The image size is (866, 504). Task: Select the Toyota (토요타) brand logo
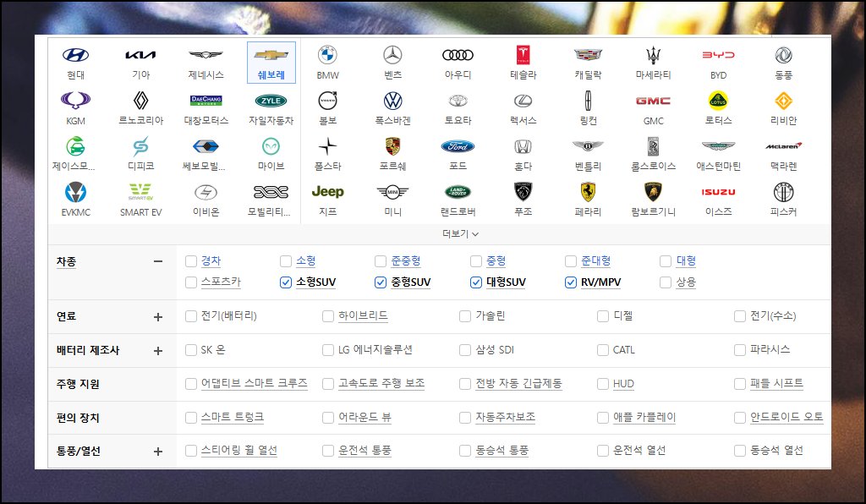click(458, 101)
